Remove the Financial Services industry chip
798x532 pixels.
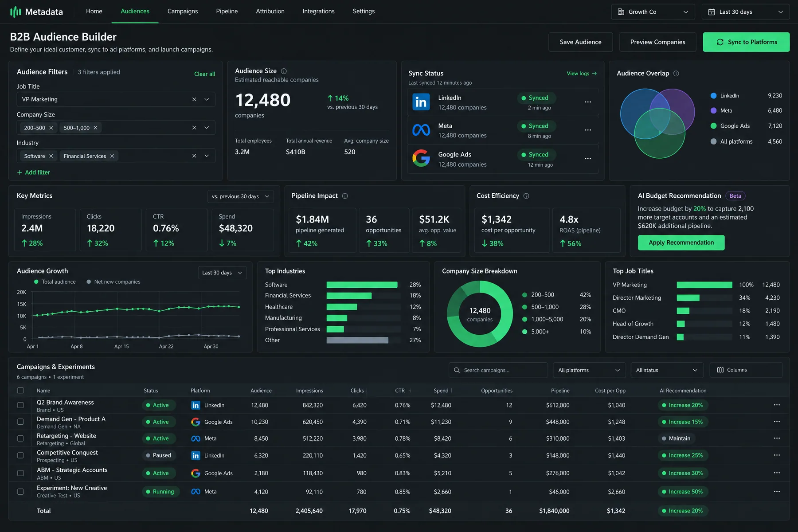click(112, 156)
